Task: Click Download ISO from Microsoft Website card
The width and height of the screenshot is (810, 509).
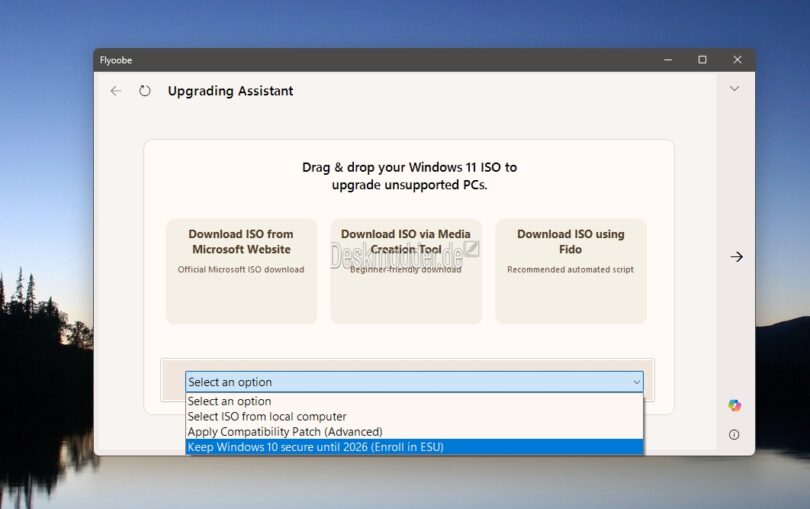Action: [241, 271]
